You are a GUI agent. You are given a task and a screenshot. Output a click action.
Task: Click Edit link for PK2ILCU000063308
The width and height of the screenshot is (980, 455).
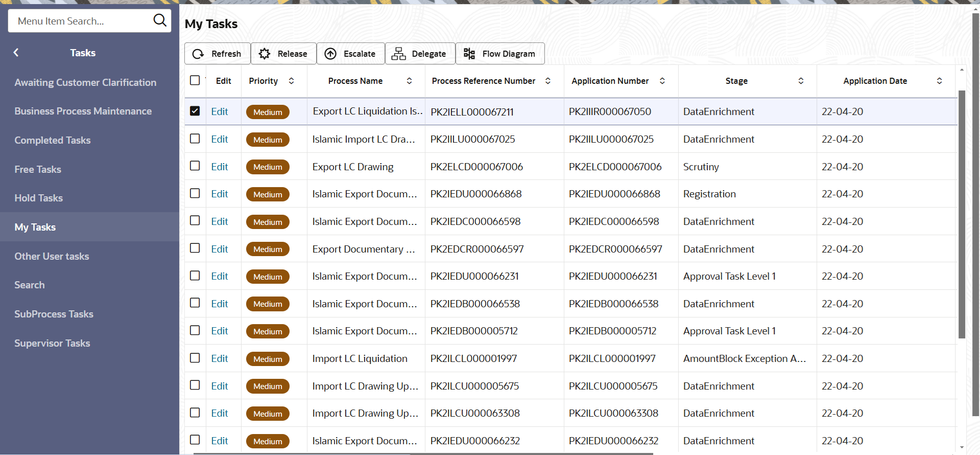pyautogui.click(x=220, y=413)
